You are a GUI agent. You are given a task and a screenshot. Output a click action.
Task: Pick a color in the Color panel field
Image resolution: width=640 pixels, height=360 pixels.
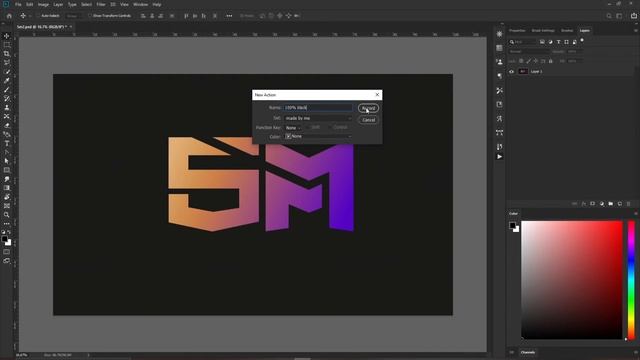(x=572, y=280)
